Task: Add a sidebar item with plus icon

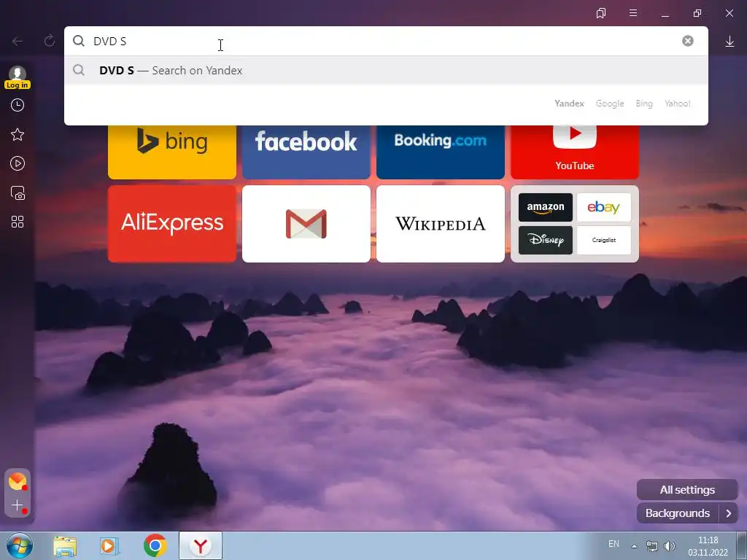Action: [18, 506]
